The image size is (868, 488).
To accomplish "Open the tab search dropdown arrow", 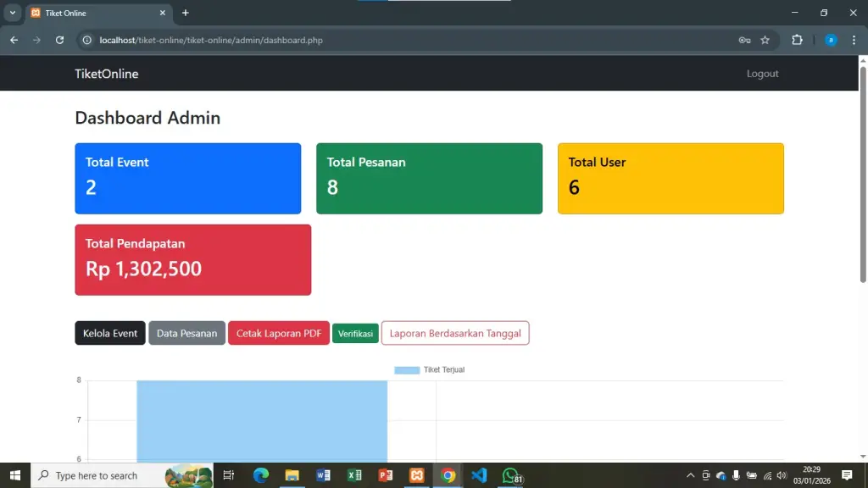I will (x=13, y=13).
